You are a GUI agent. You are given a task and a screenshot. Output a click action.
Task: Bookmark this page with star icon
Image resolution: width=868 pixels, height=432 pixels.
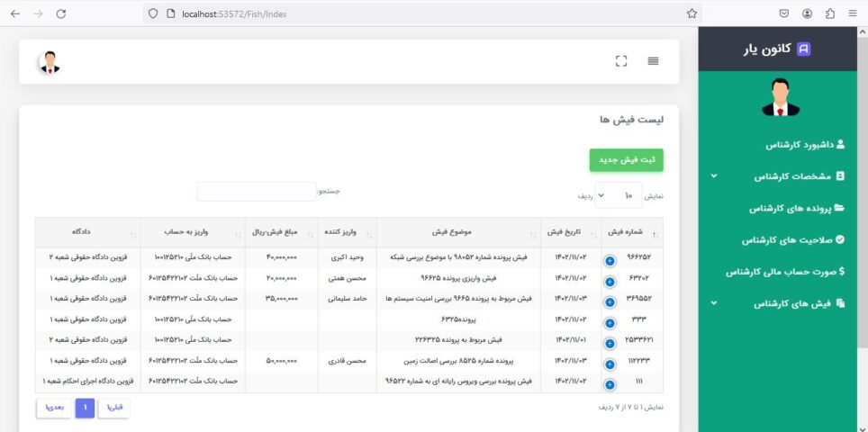[692, 13]
